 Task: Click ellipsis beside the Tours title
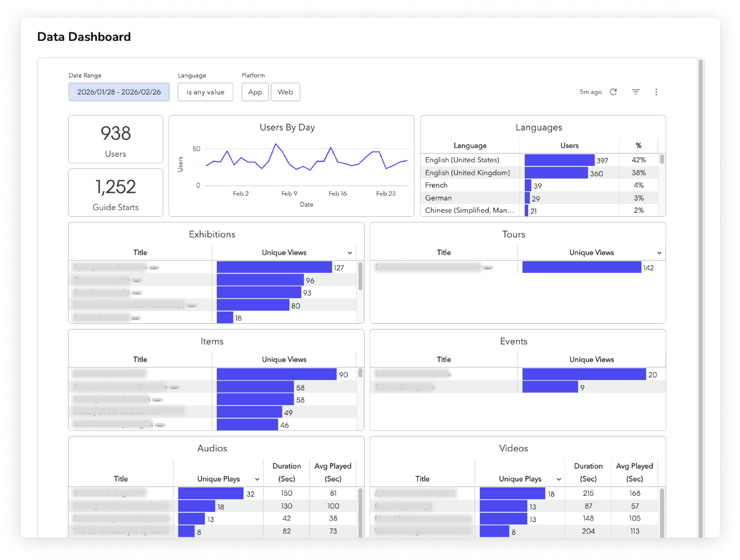click(x=488, y=268)
